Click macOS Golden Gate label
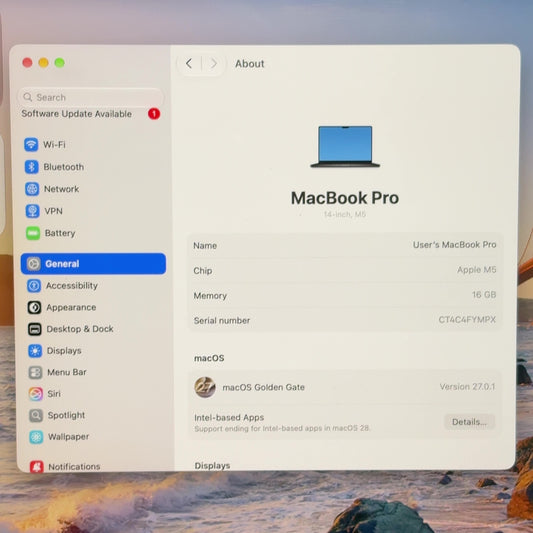Image resolution: width=533 pixels, height=533 pixels. (263, 387)
